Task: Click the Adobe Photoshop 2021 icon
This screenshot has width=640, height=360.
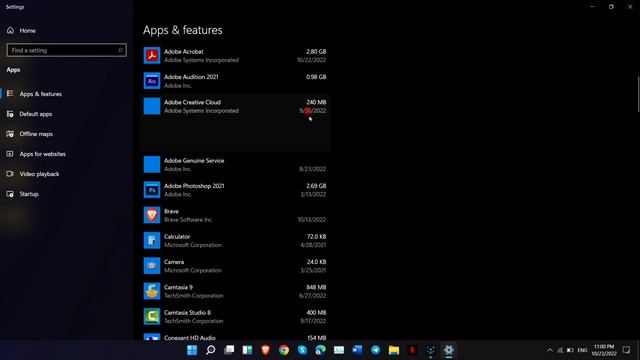Action: [x=152, y=190]
